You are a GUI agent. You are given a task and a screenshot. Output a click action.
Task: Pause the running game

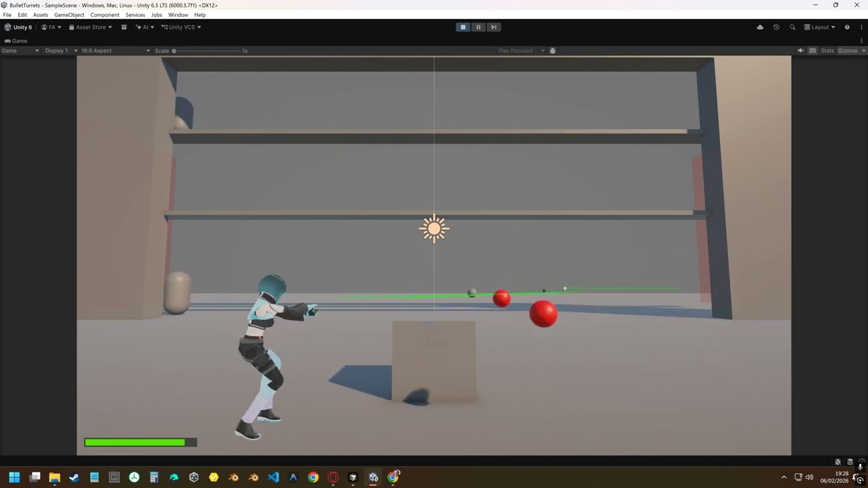[478, 27]
